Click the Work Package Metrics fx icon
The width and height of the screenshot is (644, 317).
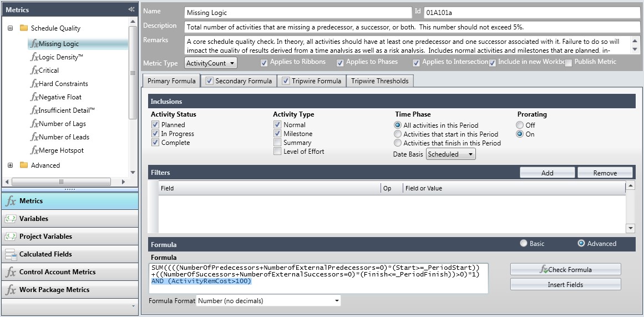[x=11, y=290]
